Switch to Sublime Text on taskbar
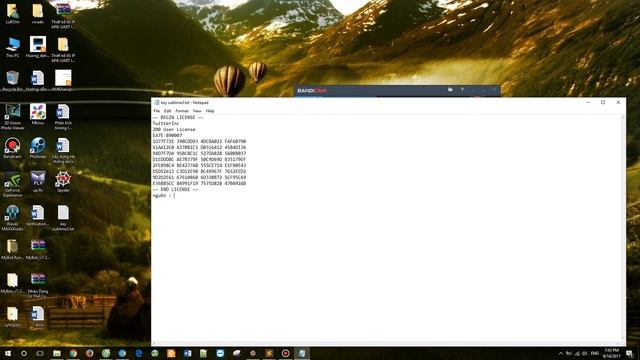Image resolution: width=640 pixels, height=360 pixels. click(x=269, y=353)
